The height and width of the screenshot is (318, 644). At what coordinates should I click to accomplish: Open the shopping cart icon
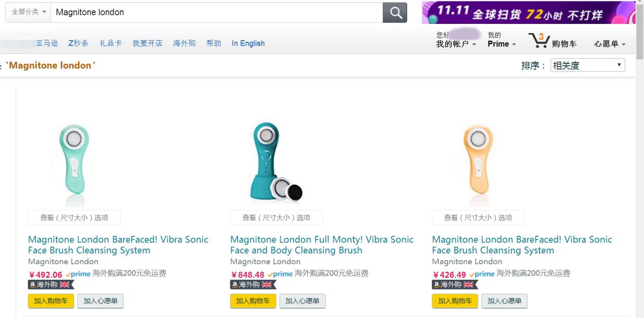pyautogui.click(x=539, y=41)
